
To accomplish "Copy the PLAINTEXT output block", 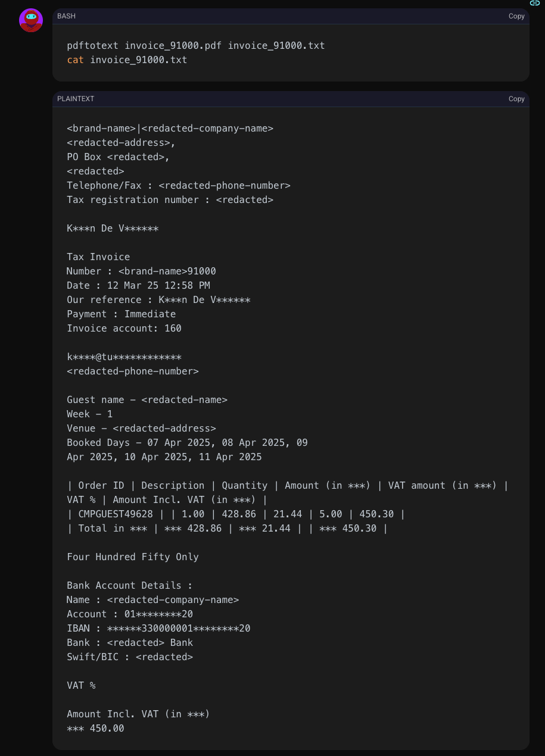I will point(516,99).
